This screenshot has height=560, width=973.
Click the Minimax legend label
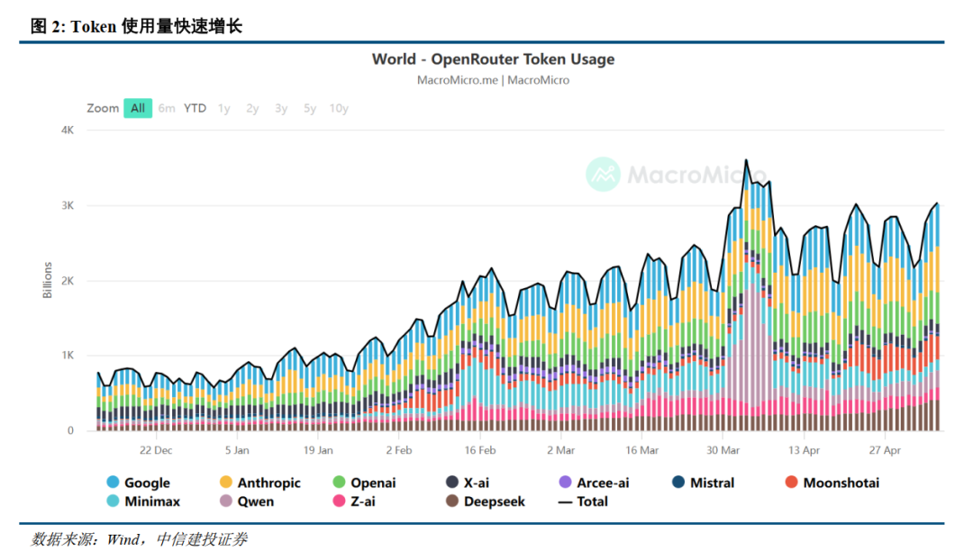(152, 501)
